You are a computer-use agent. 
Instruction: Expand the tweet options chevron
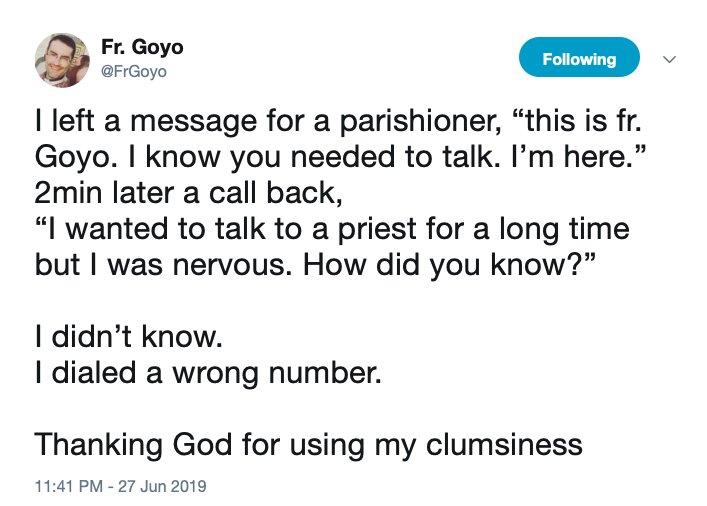coord(670,60)
